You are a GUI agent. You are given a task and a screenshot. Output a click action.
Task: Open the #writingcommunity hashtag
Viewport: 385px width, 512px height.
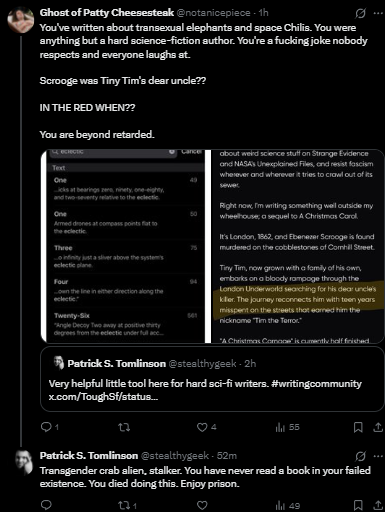click(x=316, y=384)
